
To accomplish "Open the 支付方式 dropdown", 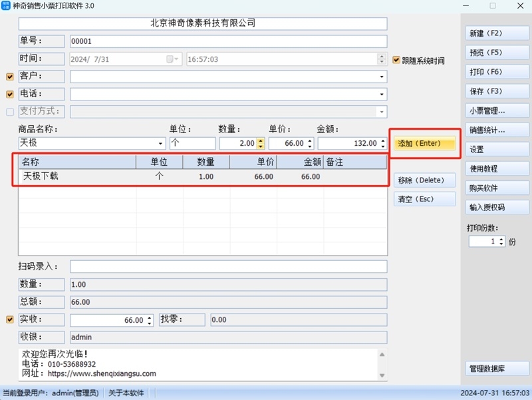I will 382,112.
